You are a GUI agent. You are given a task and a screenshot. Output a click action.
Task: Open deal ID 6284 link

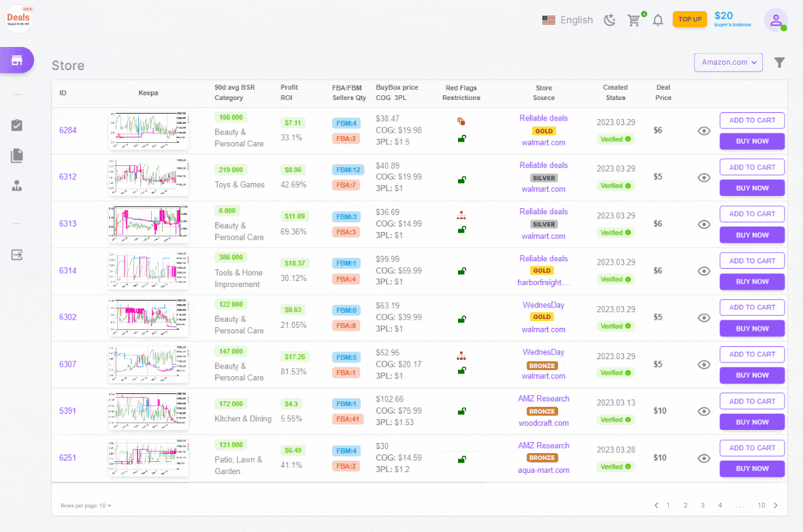(67, 130)
